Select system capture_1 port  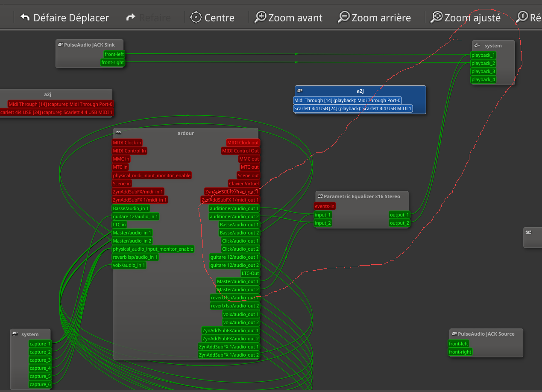40,344
